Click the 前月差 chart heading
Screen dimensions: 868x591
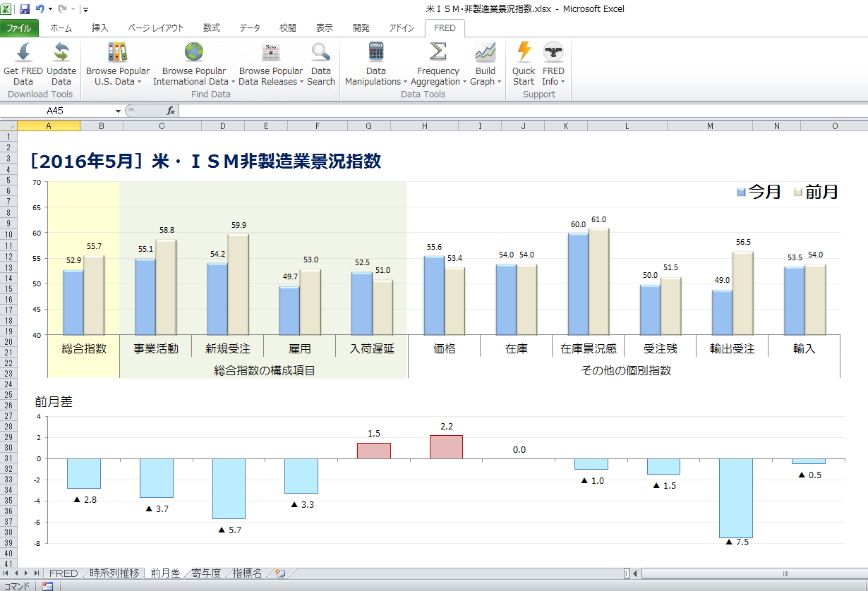(54, 402)
